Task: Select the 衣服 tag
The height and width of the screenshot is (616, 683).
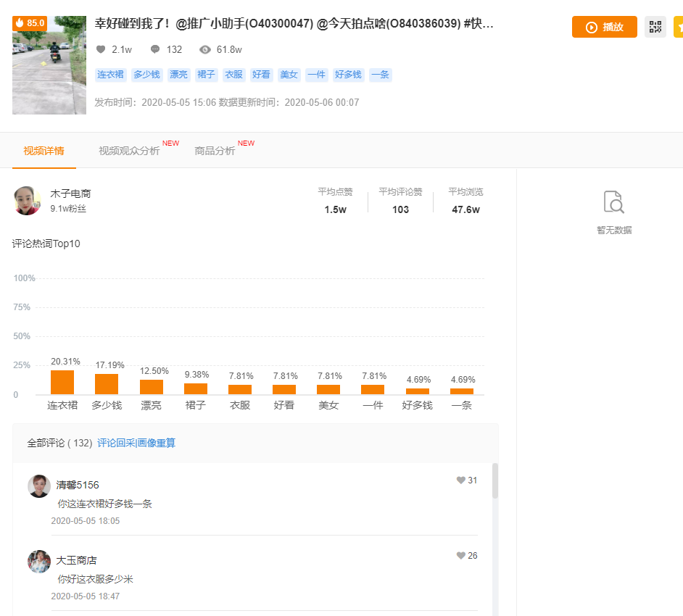Action: coord(234,75)
